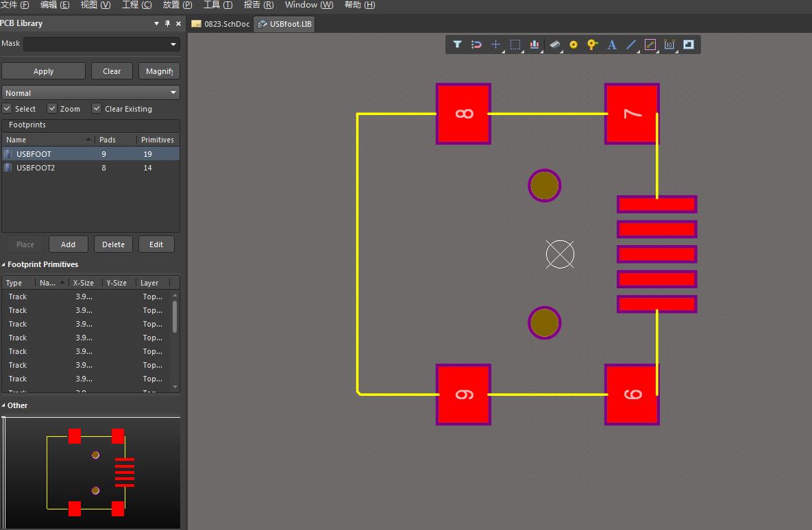Select pad 7 in the footprint
This screenshot has width=812, height=530.
[632, 114]
